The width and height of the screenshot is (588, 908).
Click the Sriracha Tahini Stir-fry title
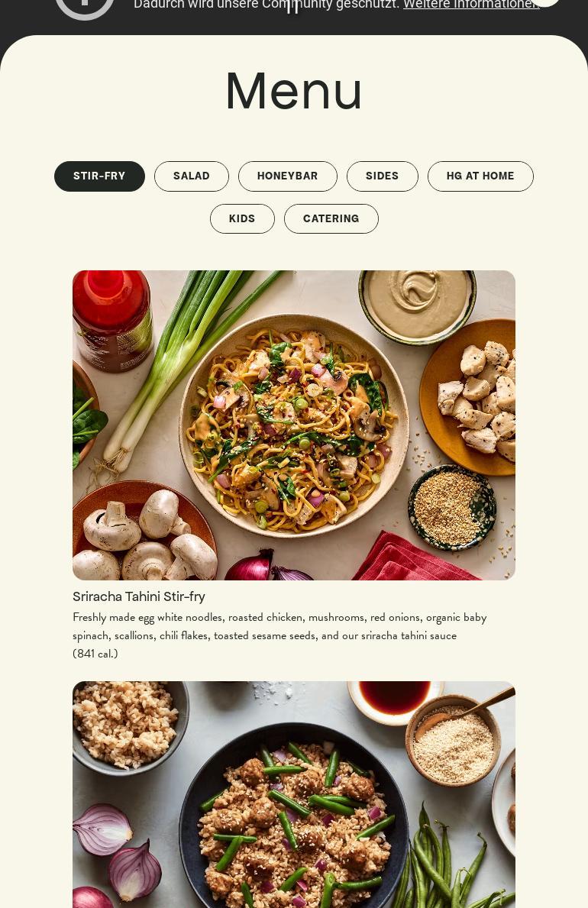[x=139, y=596]
